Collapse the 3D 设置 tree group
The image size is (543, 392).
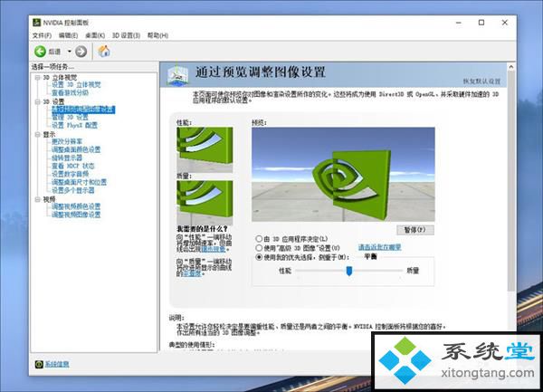click(x=37, y=101)
